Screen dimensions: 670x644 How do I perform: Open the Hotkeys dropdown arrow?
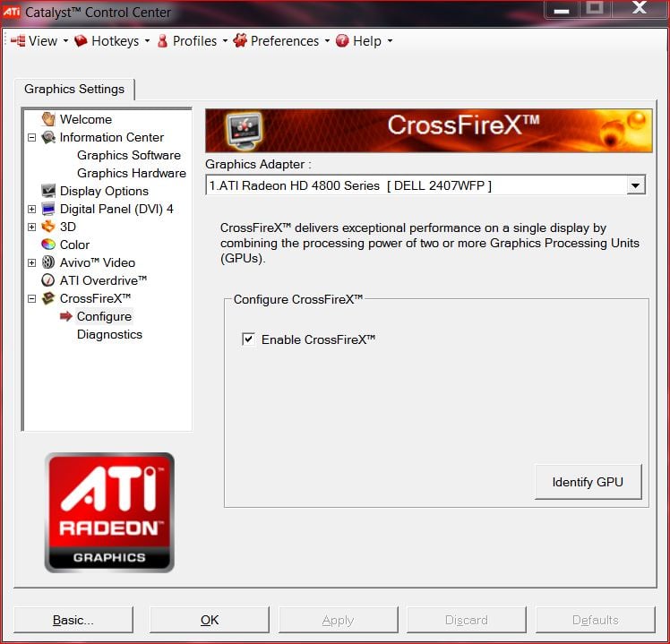point(147,41)
